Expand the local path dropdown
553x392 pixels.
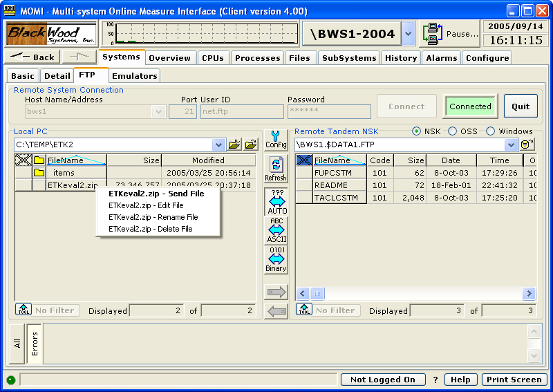click(x=218, y=144)
